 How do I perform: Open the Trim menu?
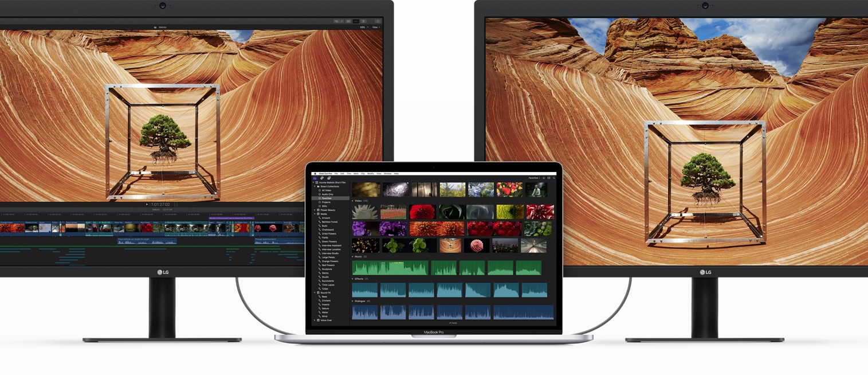click(x=349, y=174)
